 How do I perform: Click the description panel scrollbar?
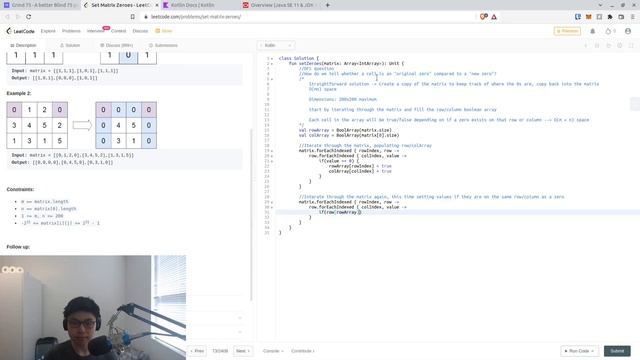251,214
